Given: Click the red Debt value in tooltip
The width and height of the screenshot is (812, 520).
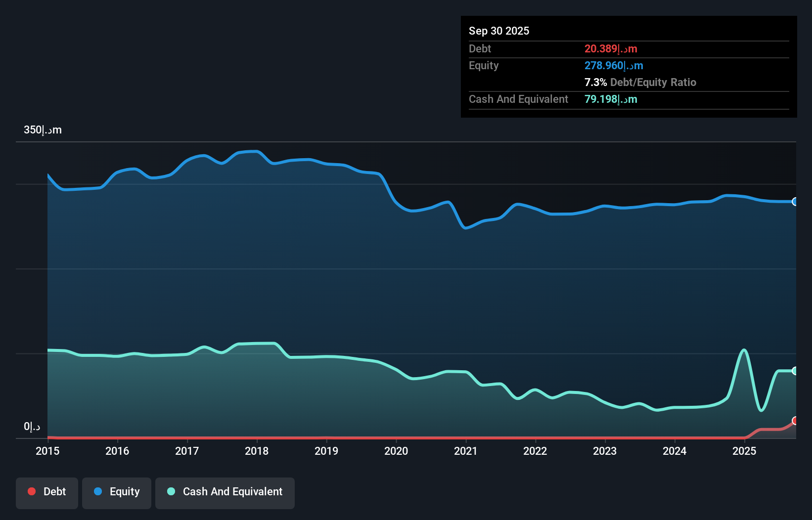Looking at the screenshot, I should pos(611,49).
